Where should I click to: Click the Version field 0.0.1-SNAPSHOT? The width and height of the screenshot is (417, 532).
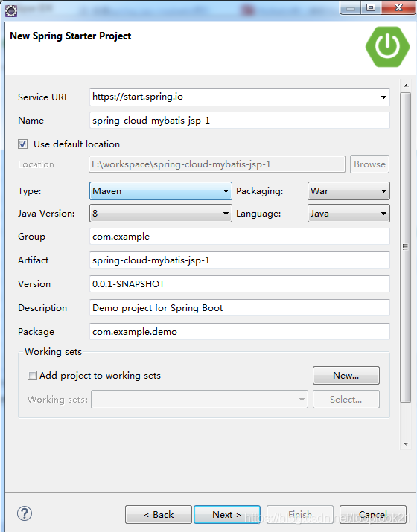tap(239, 284)
